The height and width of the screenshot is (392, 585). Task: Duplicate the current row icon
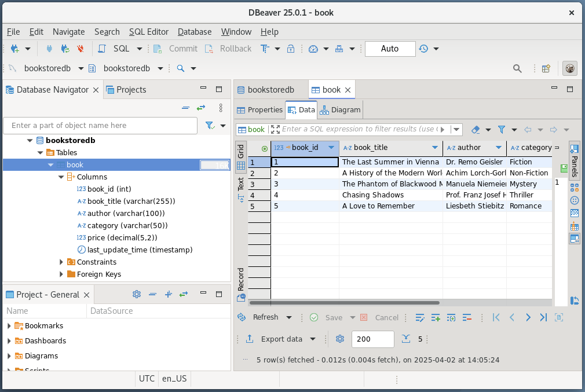coord(451,317)
